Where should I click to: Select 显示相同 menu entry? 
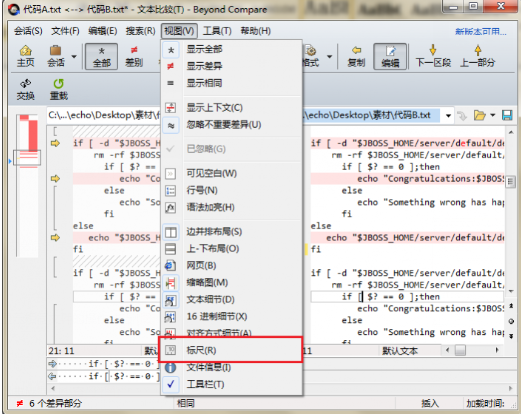[x=231, y=83]
